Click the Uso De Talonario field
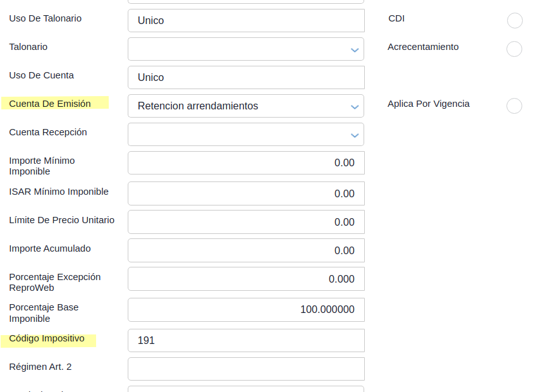 (246, 21)
